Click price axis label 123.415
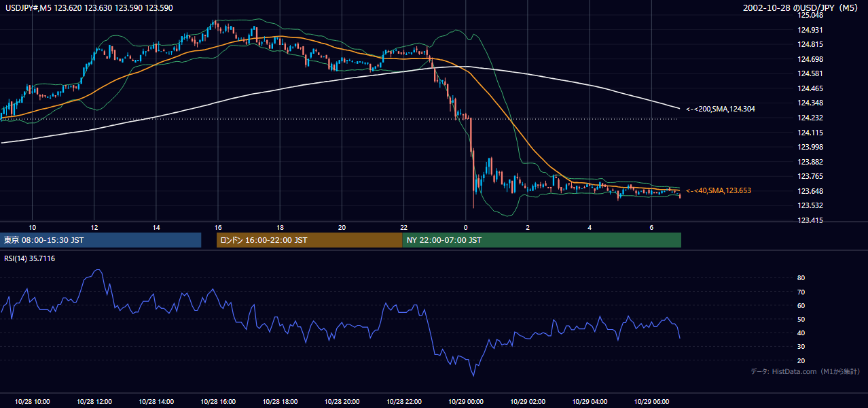 pyautogui.click(x=810, y=220)
